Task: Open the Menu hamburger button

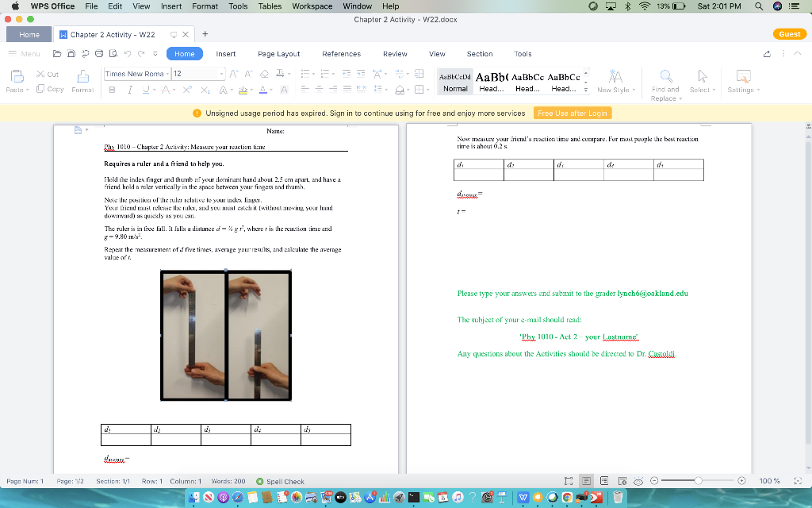Action: (24, 54)
